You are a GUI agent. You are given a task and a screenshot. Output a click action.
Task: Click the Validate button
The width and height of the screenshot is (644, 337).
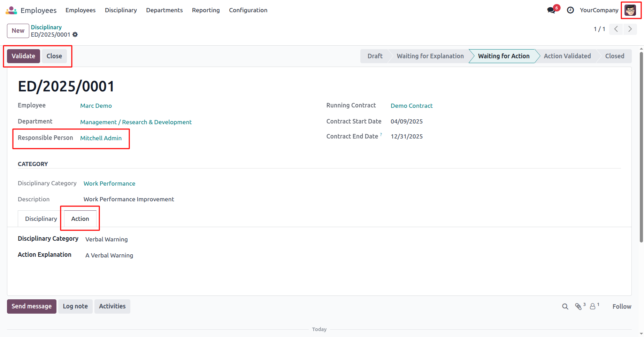(23, 56)
